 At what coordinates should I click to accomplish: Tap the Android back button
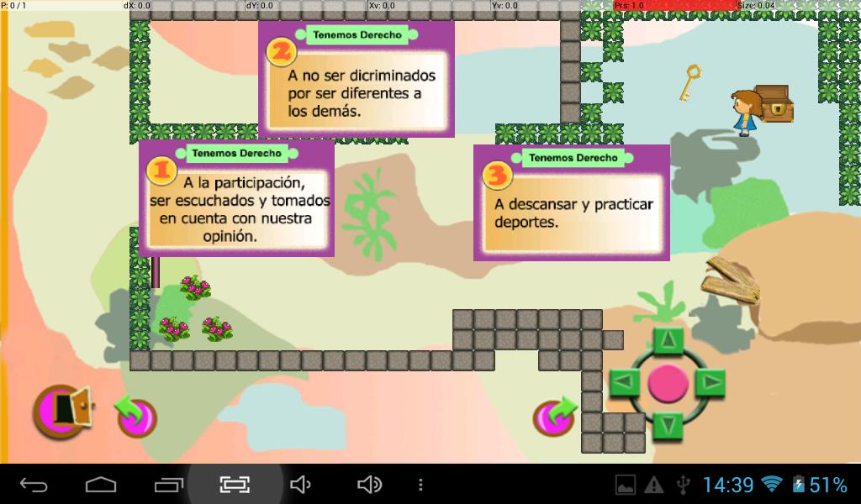click(34, 485)
